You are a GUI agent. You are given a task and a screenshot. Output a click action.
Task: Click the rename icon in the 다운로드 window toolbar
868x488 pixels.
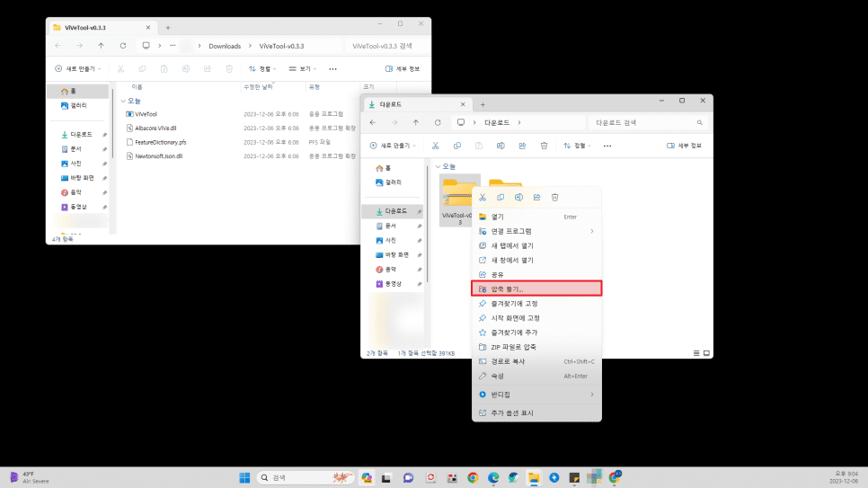tap(500, 146)
